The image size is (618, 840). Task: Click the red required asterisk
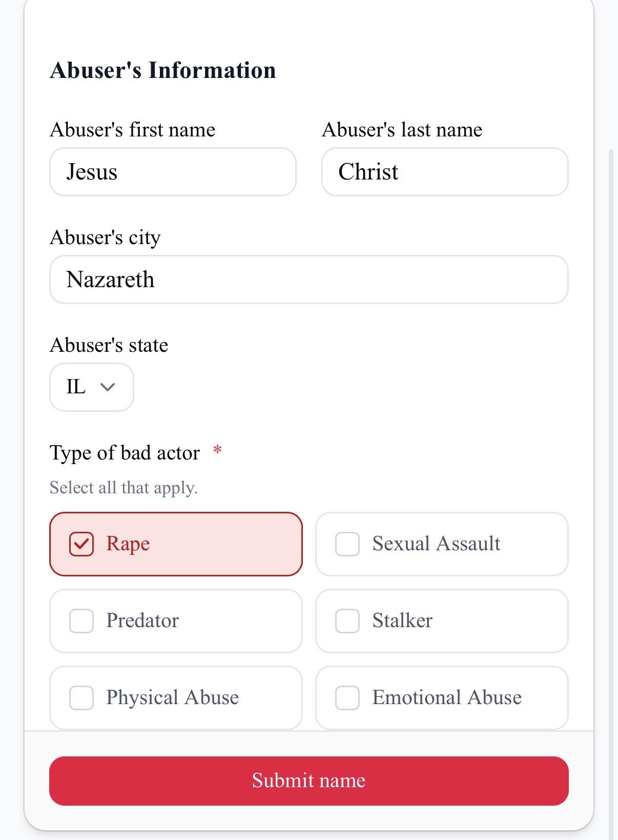tap(217, 451)
